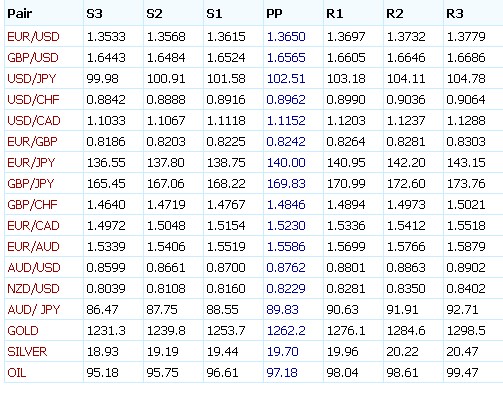
Task: Click the PP column header
Action: click(x=274, y=14)
